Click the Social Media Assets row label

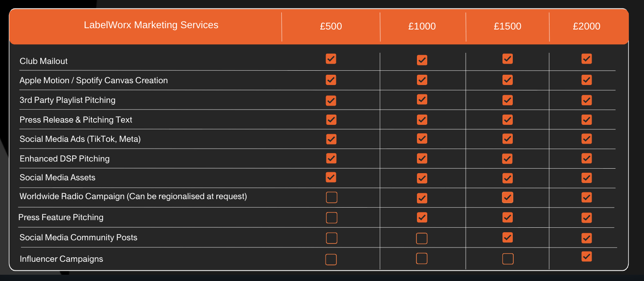click(x=57, y=178)
